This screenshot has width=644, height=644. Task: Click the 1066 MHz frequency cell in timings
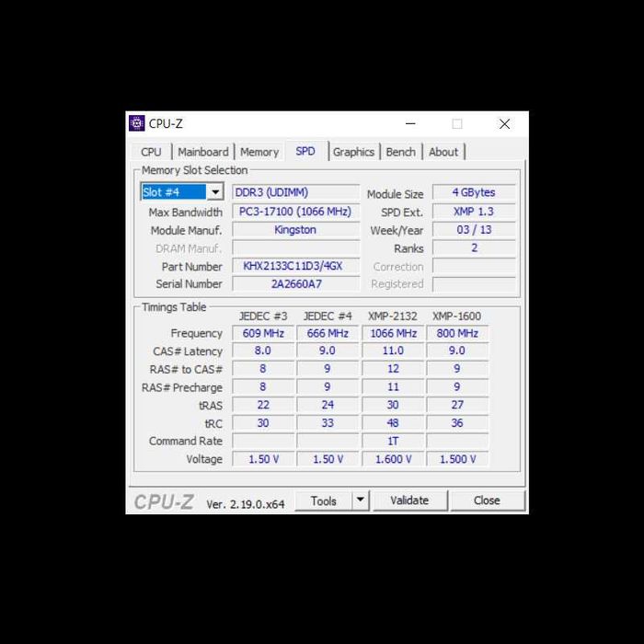(393, 333)
